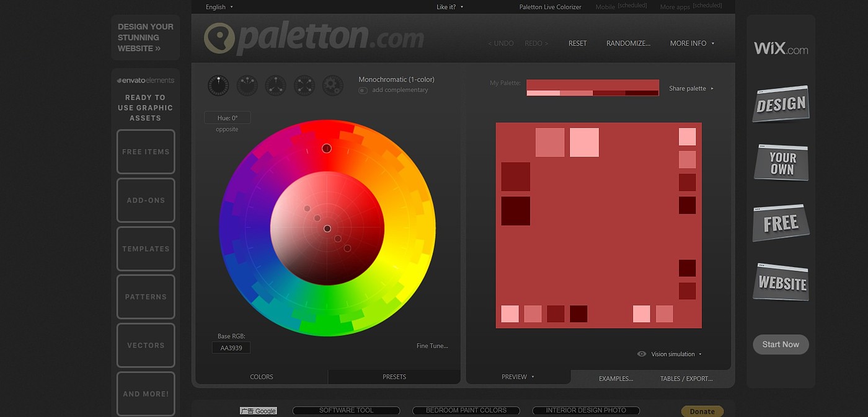Select the Tetrad color scheme icon
This screenshot has height=417, width=868.
point(304,86)
